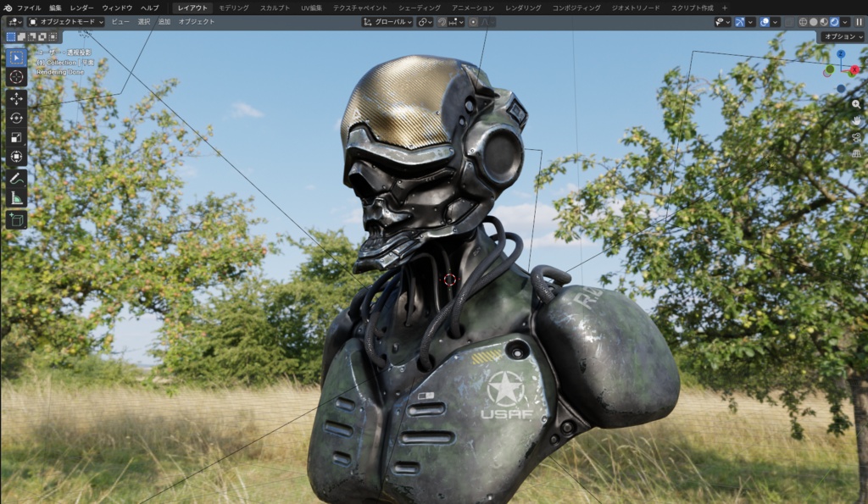Activate the Move tool

(x=16, y=98)
